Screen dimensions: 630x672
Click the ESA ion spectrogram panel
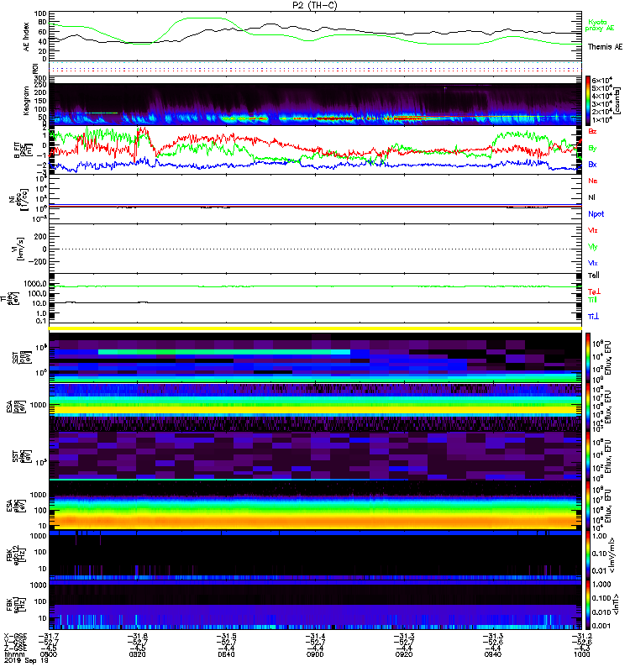tap(316, 407)
